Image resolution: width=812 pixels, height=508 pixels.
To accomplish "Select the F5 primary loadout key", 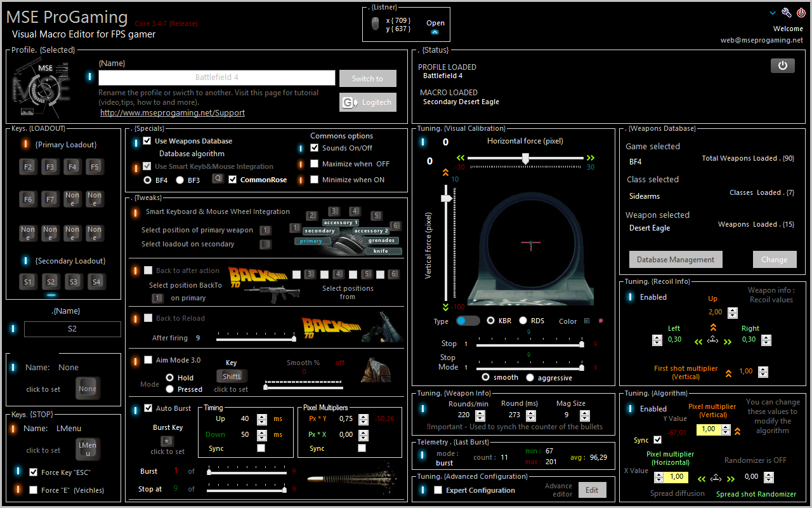I will click(x=95, y=167).
